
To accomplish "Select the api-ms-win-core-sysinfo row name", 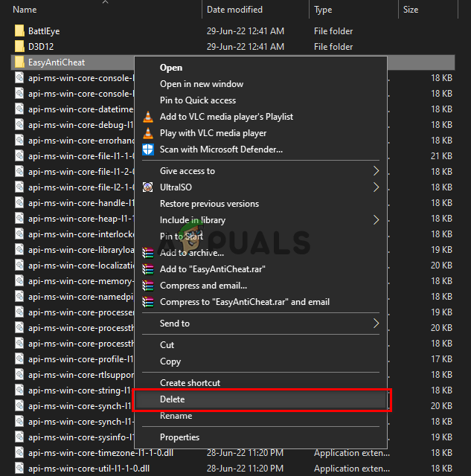I will point(81,437).
